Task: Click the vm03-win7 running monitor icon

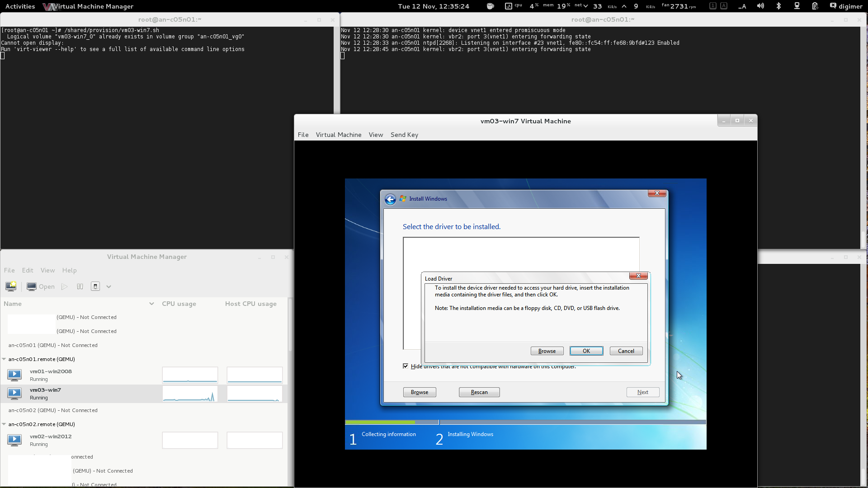Action: click(x=14, y=394)
